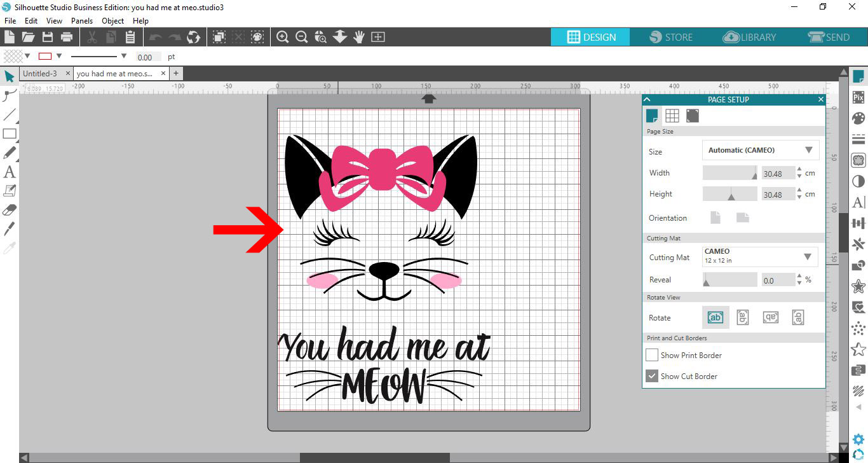Activate the Zoom Selection tool
This screenshot has height=463, width=868.
pos(321,37)
